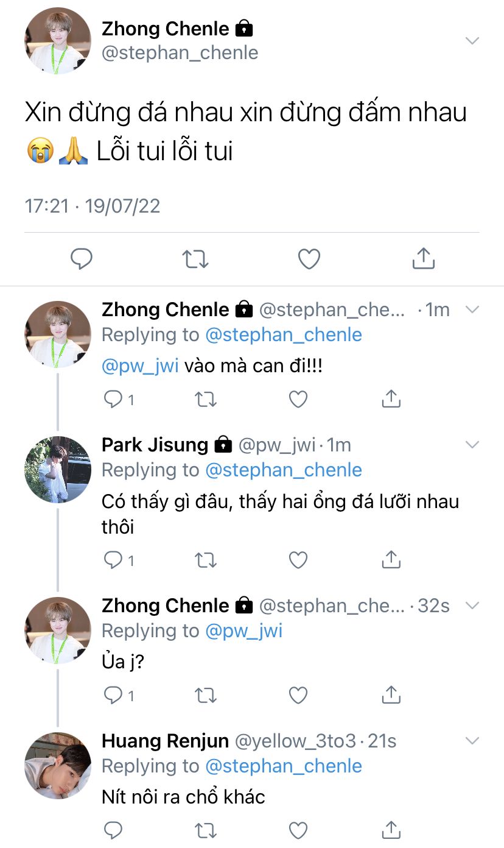Screen dimensions: 504x848
Task: Retweet the main tweet about 'Lỗi tui lỗi tui'
Action: 195,259
